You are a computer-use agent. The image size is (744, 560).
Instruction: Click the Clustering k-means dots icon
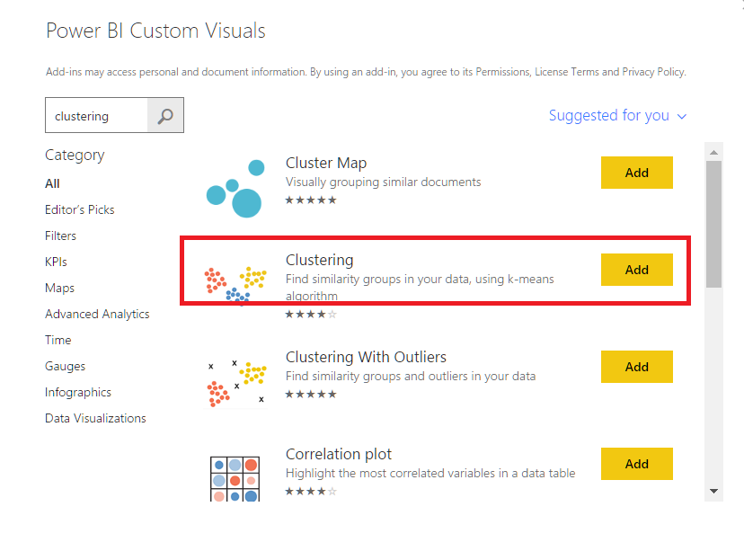point(235,283)
